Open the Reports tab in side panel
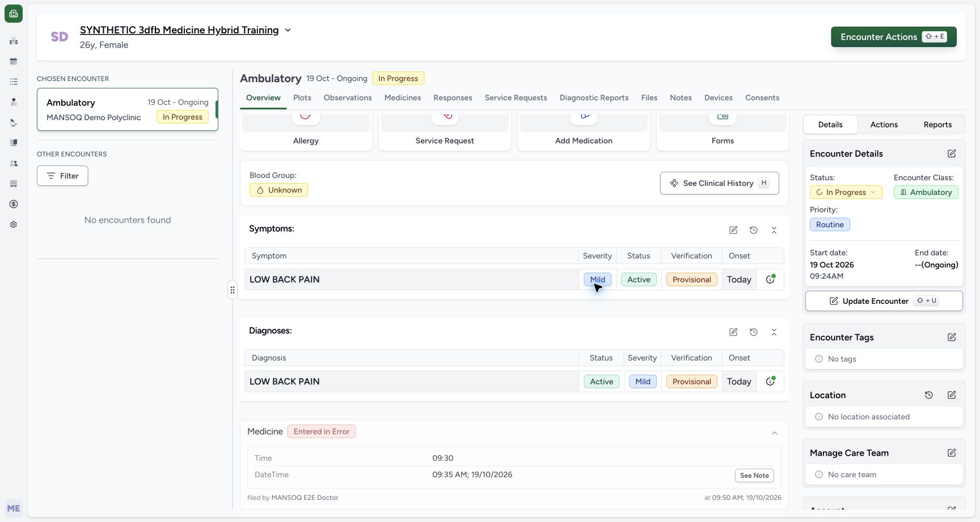This screenshot has height=522, width=980. coord(937,125)
